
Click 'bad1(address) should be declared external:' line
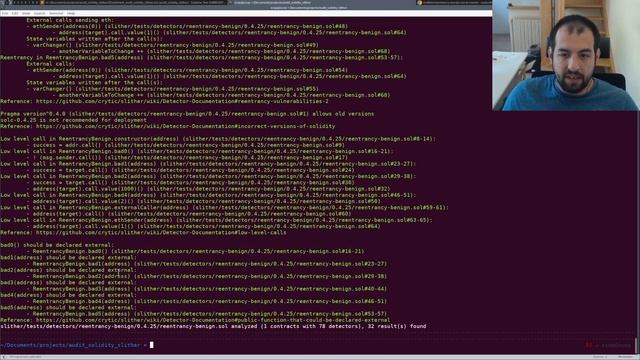tap(68, 258)
